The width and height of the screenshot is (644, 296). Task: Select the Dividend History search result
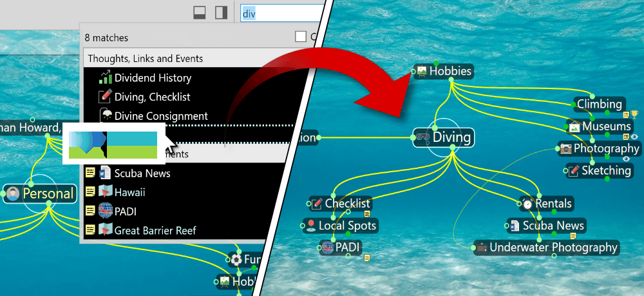[x=153, y=78]
